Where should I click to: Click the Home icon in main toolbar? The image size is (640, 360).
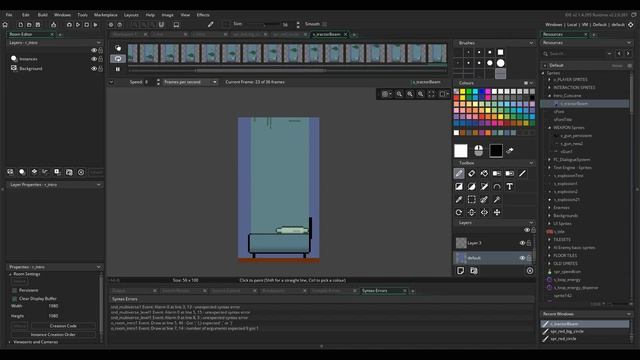[5, 24]
